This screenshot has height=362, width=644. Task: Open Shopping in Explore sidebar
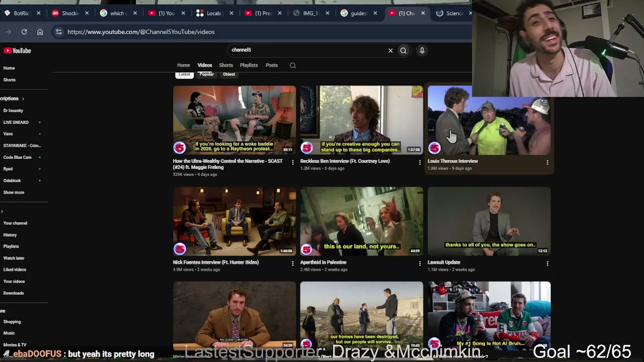click(12, 322)
